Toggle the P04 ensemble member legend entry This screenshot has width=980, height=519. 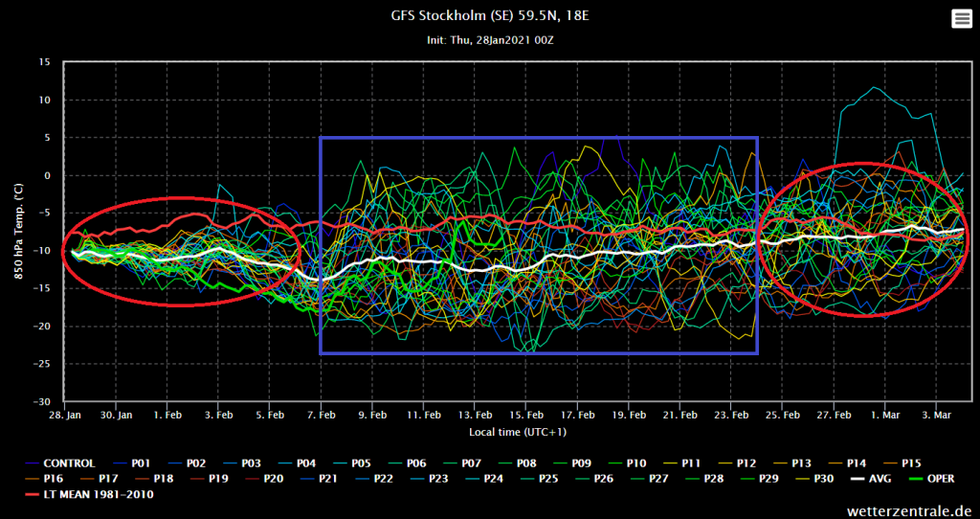[297, 463]
